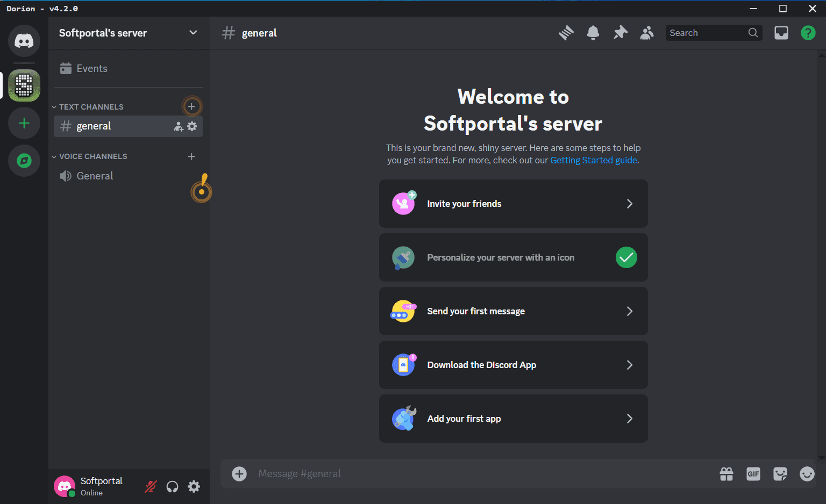Viewport: 826px width, 504px height.
Task: Click the Softportal user avatar
Action: pos(65,486)
